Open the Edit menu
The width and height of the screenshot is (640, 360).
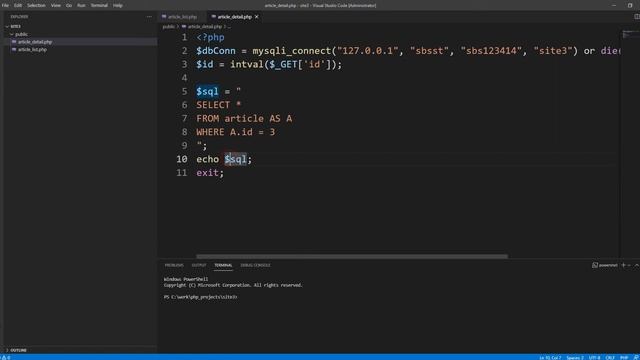pyautogui.click(x=18, y=5)
